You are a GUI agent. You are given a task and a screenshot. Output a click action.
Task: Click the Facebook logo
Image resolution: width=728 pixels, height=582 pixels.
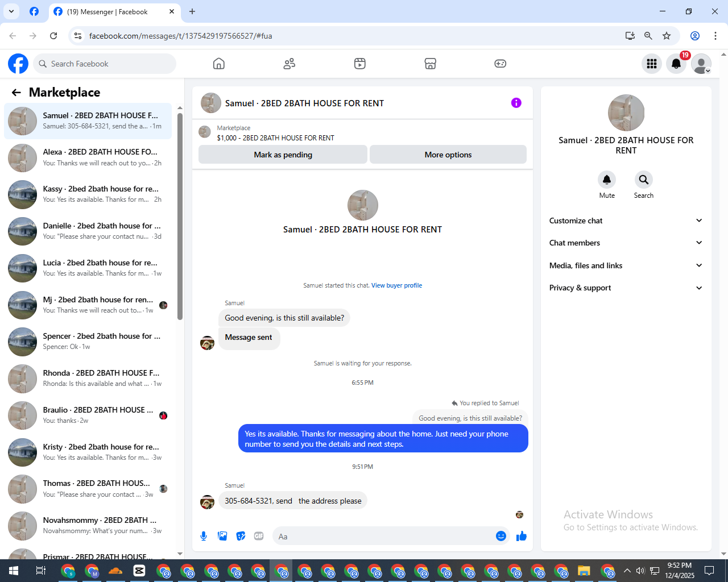click(18, 64)
